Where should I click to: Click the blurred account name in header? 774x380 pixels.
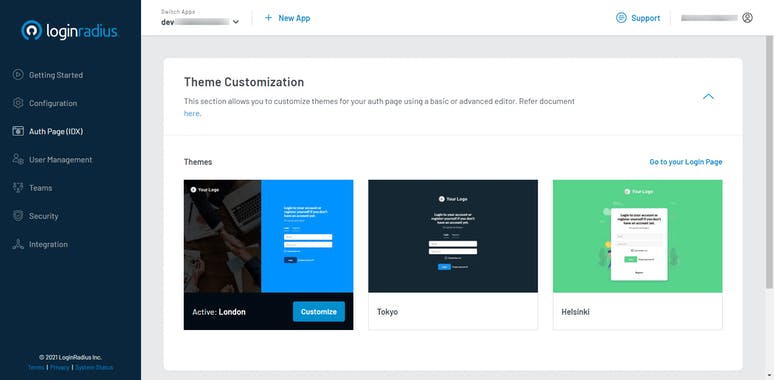click(x=709, y=18)
